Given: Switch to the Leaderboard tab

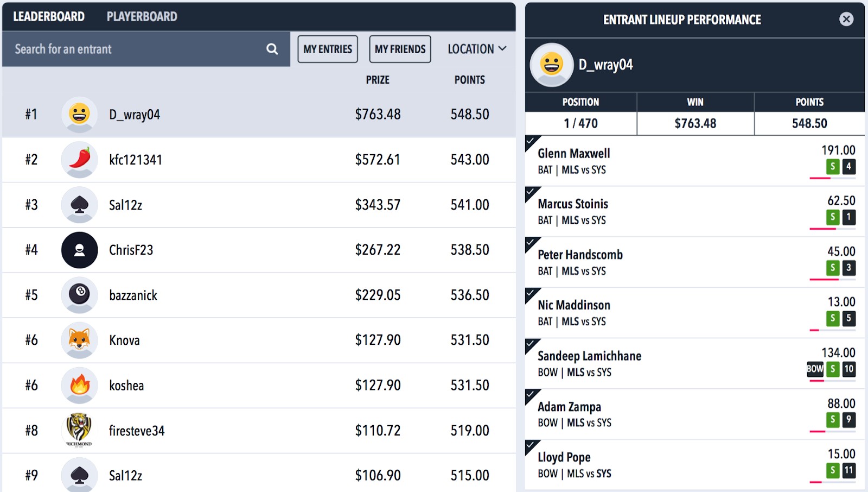Looking at the screenshot, I should (49, 16).
